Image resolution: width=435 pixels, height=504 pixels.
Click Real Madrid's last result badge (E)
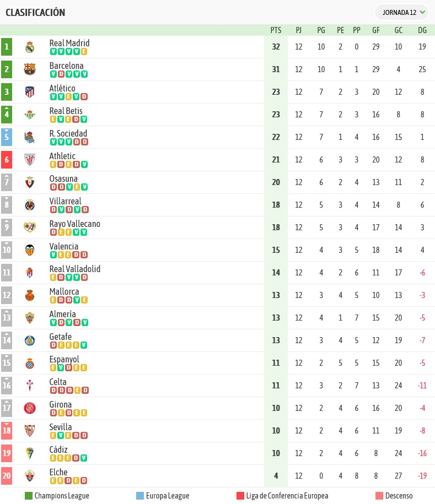pos(84,51)
